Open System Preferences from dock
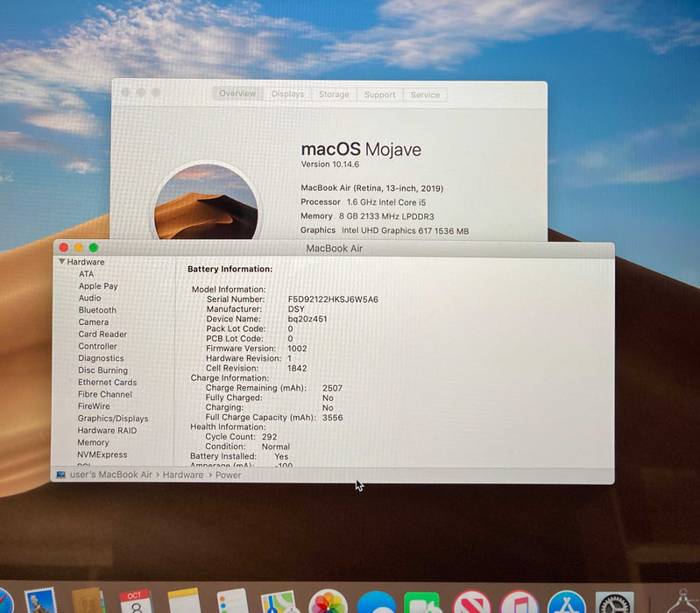700x613 pixels. click(x=614, y=602)
